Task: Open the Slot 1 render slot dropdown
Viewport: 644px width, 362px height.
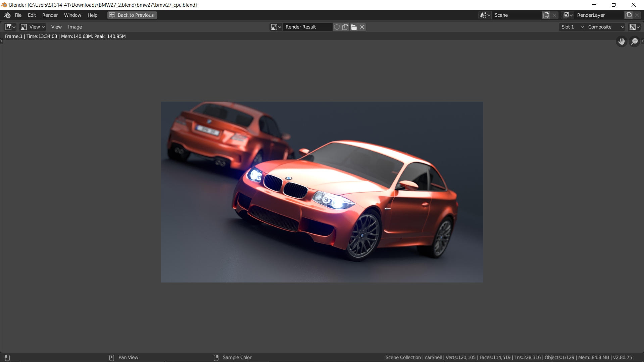Action: pos(572,27)
